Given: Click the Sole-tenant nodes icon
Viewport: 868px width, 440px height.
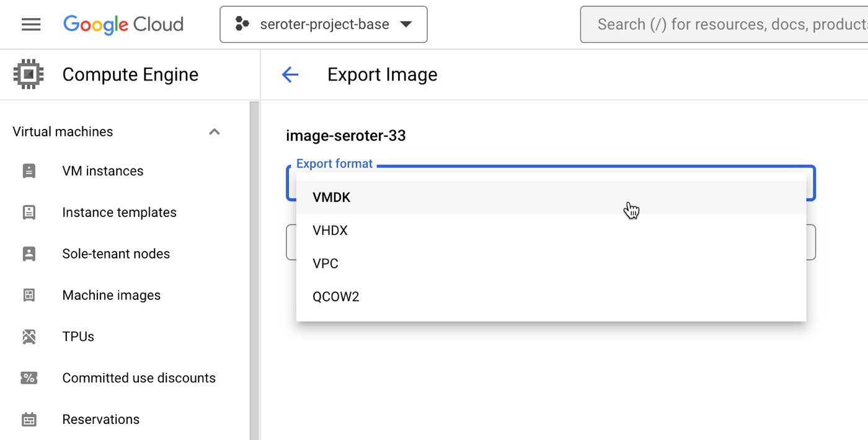Looking at the screenshot, I should [29, 254].
